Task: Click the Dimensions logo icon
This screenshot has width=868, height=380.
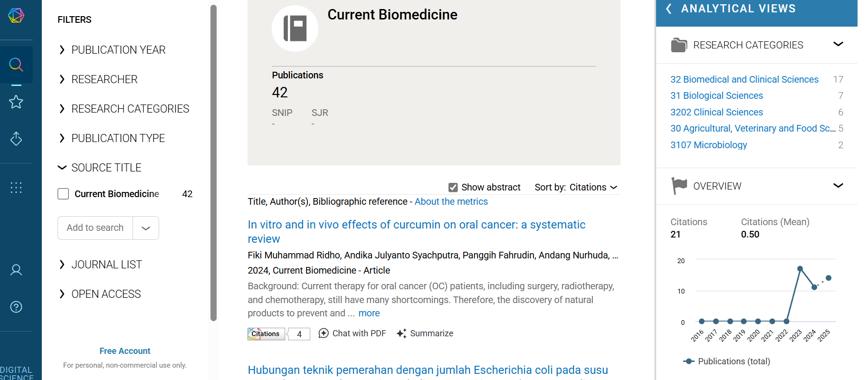Action: [x=16, y=16]
